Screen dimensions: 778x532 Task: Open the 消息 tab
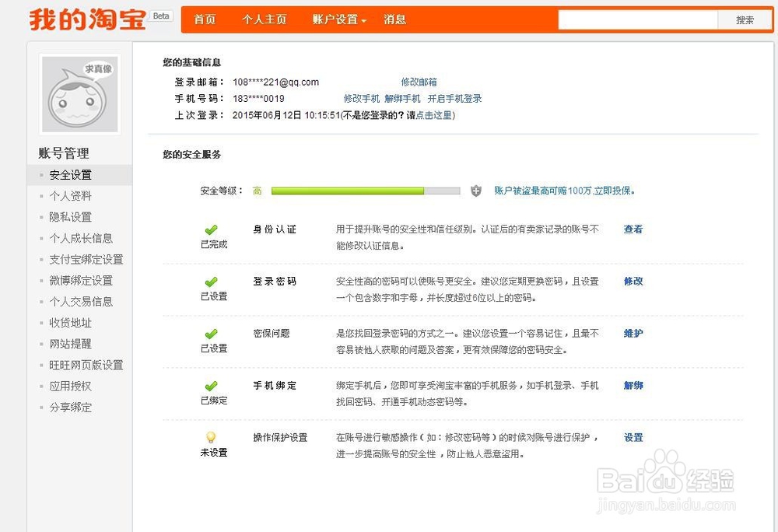395,19
